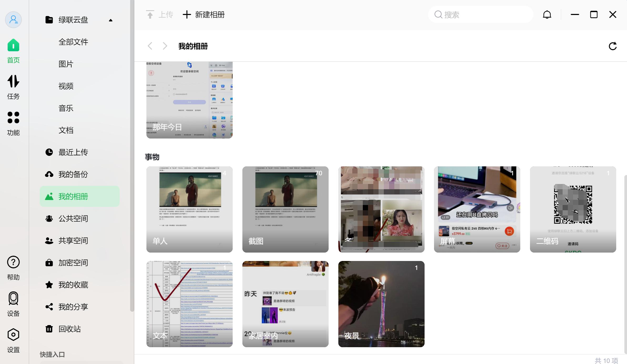This screenshot has height=364, width=627.
Task: Open 帮助 from the left rail
Action: point(13,268)
